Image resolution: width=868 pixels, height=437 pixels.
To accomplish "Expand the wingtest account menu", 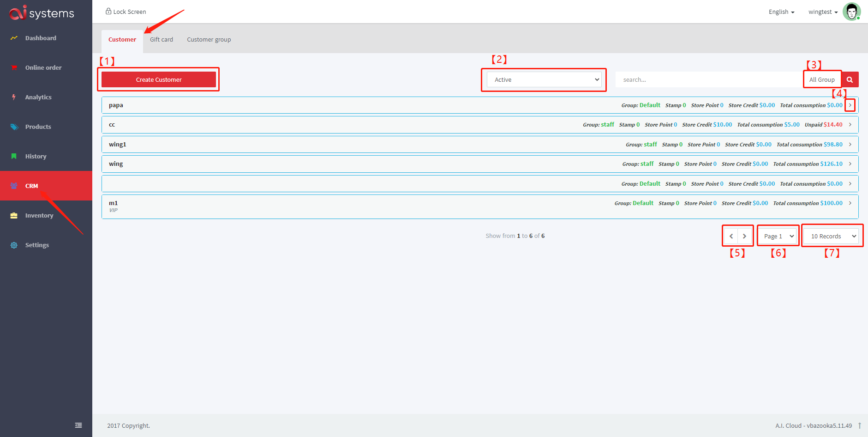I will (x=823, y=12).
